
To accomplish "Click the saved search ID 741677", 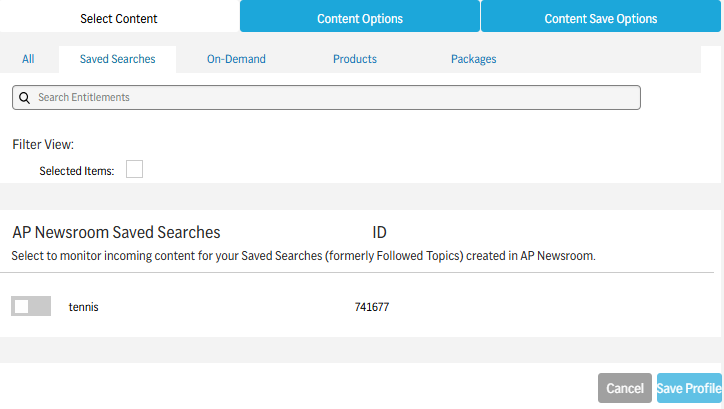I will click(x=372, y=307).
